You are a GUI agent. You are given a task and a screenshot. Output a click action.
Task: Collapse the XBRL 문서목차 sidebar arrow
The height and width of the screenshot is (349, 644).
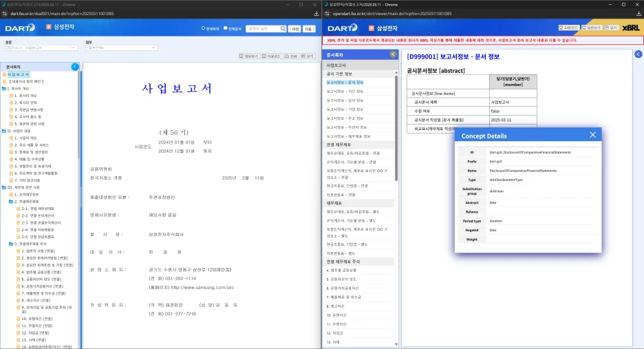pos(393,54)
